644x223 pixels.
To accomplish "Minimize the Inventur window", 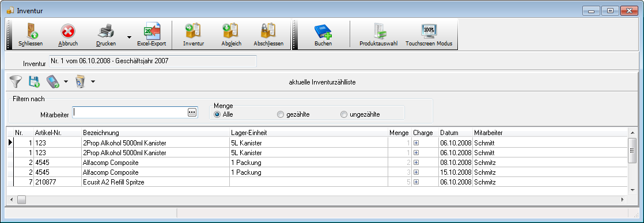I will coord(591,11).
